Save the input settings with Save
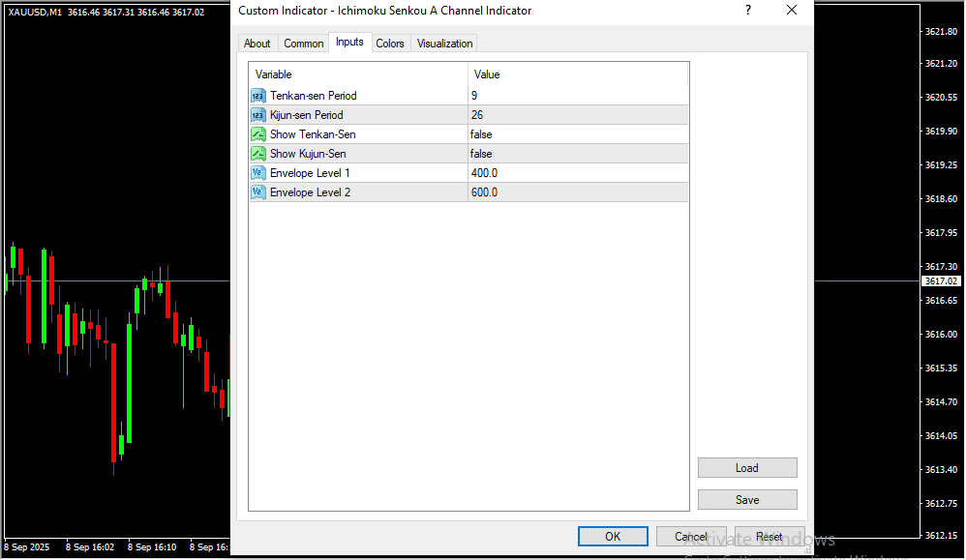 747,500
